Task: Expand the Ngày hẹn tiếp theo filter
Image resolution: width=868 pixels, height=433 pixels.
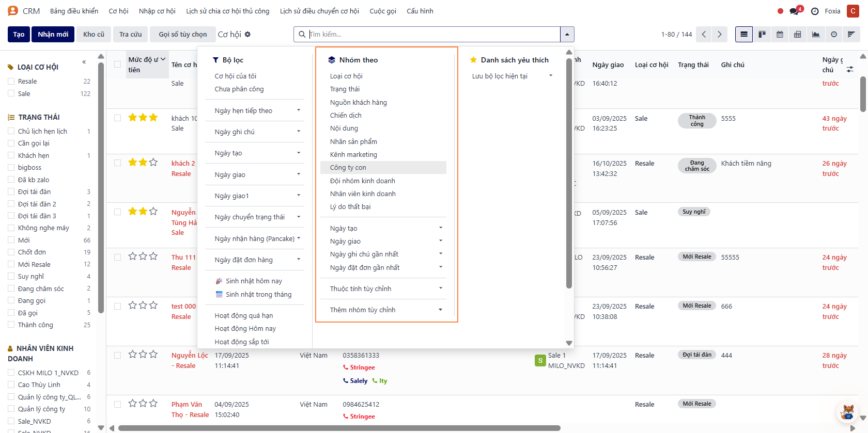Action: pyautogui.click(x=257, y=110)
